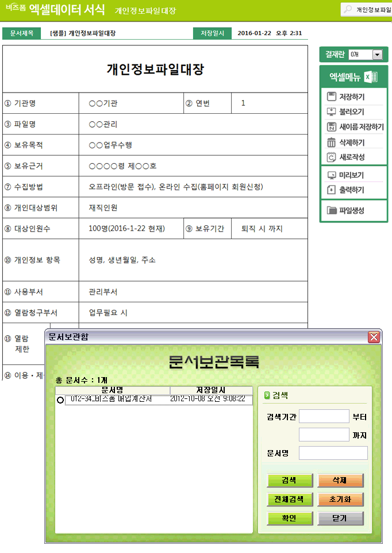Click the orange 삭제 button in dialog
Screen dimensions: 392x553
[x=340, y=481]
